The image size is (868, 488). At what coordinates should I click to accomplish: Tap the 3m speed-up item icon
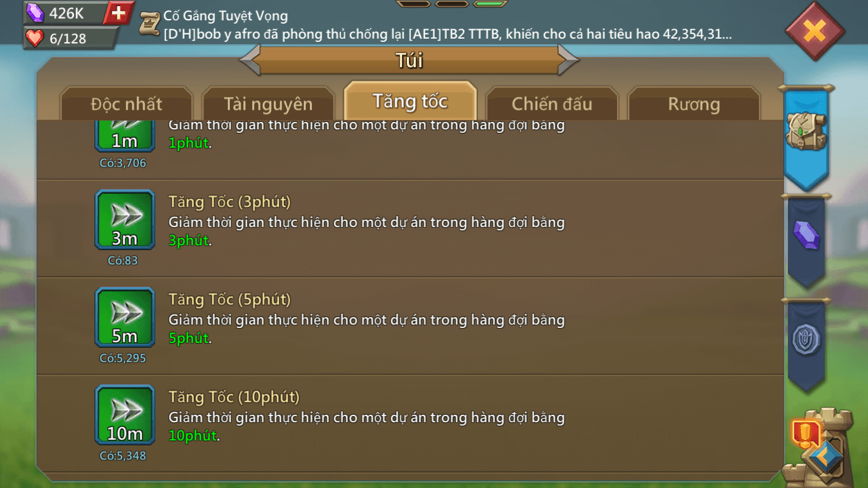coord(125,220)
